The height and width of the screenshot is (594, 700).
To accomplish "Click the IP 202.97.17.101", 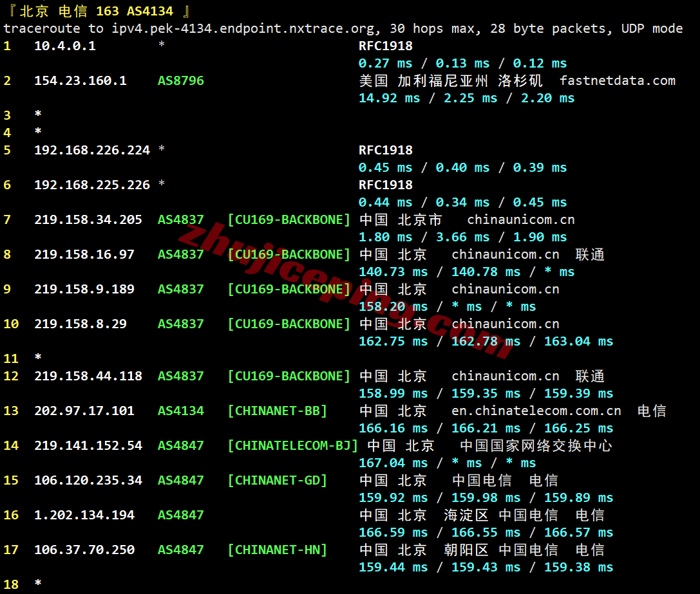I will point(84,411).
